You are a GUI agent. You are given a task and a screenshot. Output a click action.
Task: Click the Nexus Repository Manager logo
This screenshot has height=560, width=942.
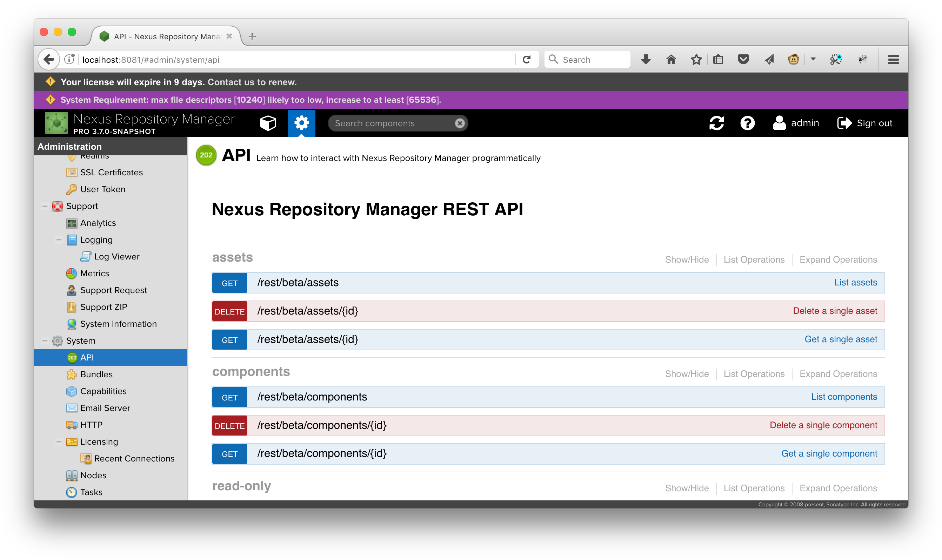click(x=56, y=123)
